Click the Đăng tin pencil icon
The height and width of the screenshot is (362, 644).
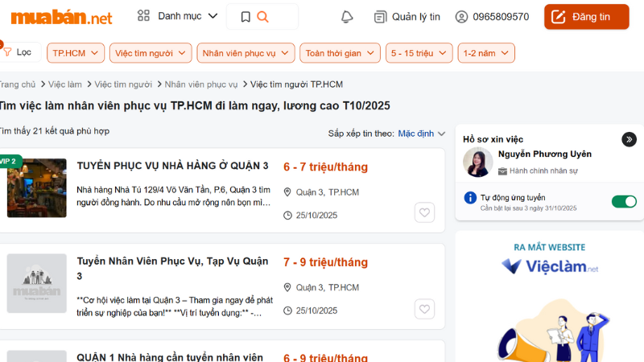click(x=558, y=17)
